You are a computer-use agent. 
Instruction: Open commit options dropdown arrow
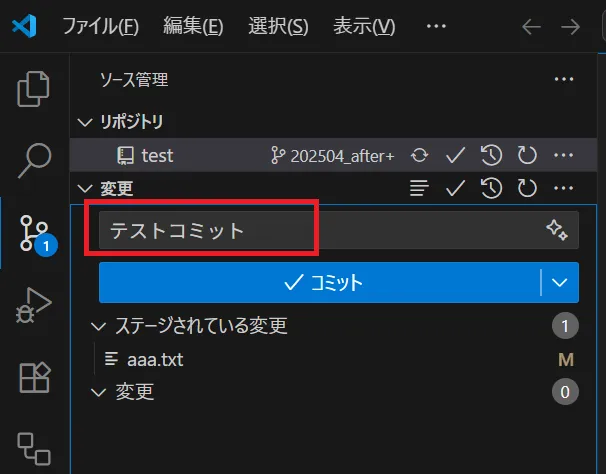[x=560, y=283]
